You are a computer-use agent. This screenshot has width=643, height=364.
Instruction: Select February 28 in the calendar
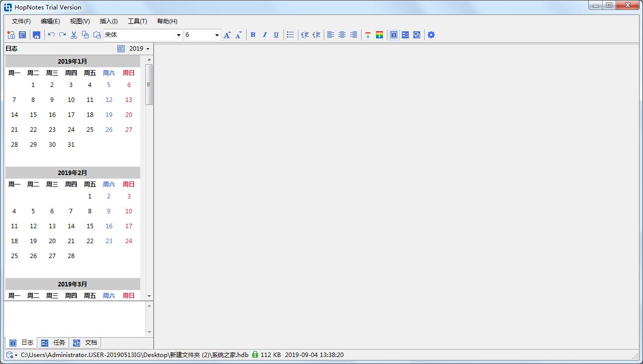point(71,256)
